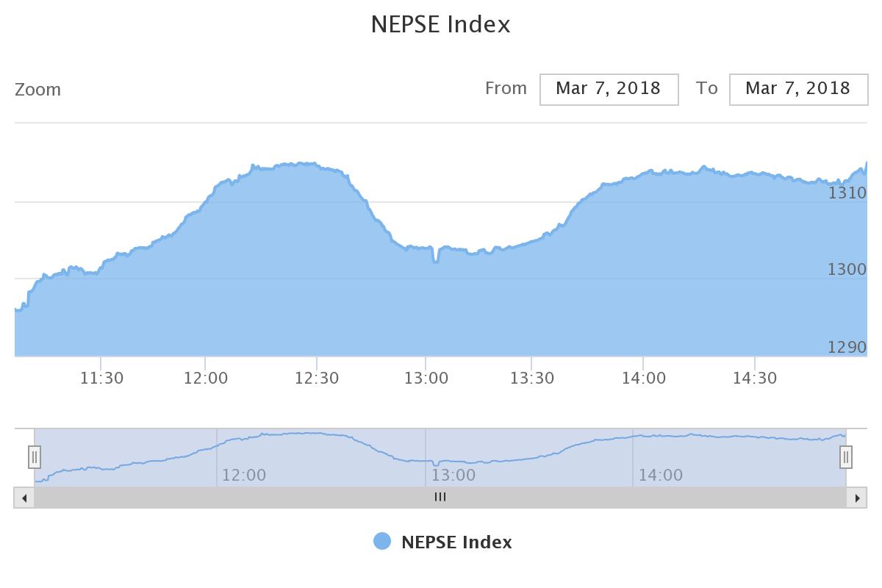Click the navigator left scroll arrow
The width and height of the screenshot is (882, 588).
click(24, 498)
